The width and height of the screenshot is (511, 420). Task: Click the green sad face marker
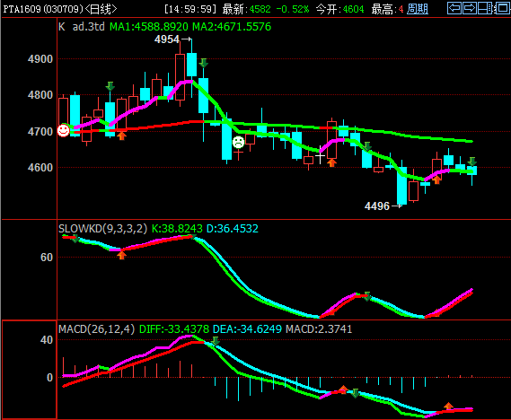click(x=238, y=142)
